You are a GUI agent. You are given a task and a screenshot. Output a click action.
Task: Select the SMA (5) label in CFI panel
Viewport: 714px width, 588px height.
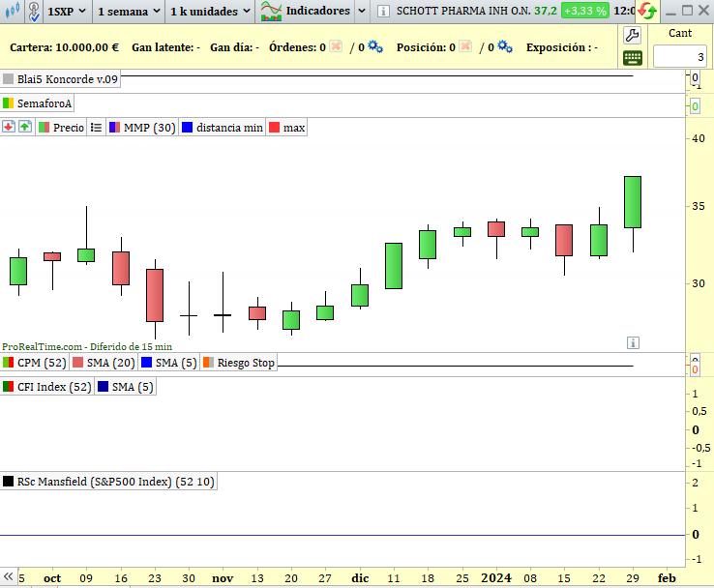coord(126,387)
